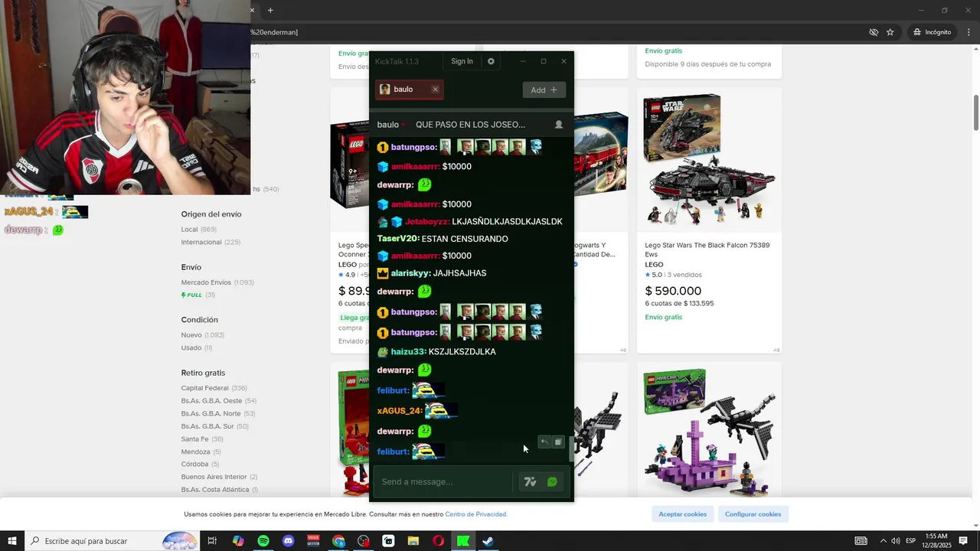Image resolution: width=980 pixels, height=551 pixels.
Task: Click Add chatroom button in KickTalk
Action: (544, 90)
